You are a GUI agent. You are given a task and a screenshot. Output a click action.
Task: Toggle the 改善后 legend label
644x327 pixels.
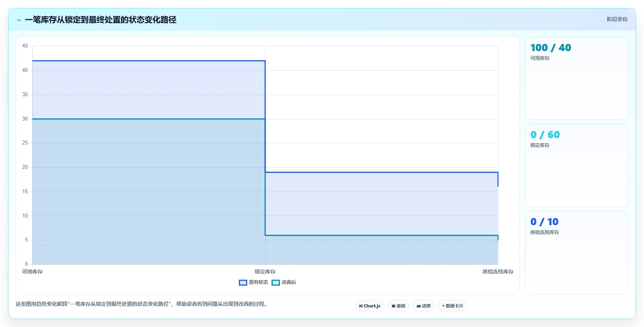(289, 282)
